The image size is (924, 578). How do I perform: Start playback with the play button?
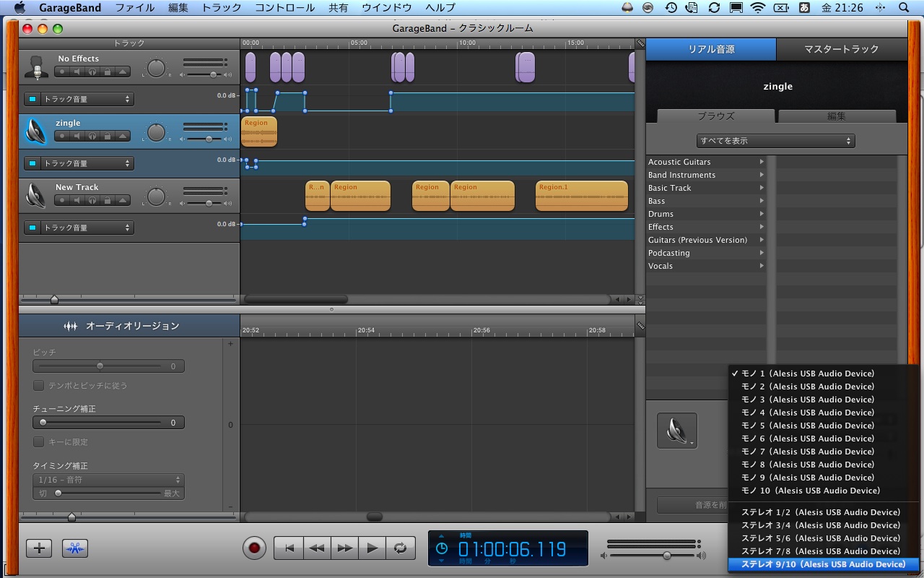[x=372, y=548]
